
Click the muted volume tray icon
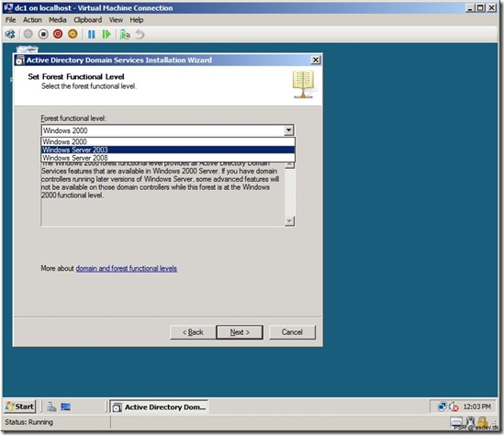(454, 407)
